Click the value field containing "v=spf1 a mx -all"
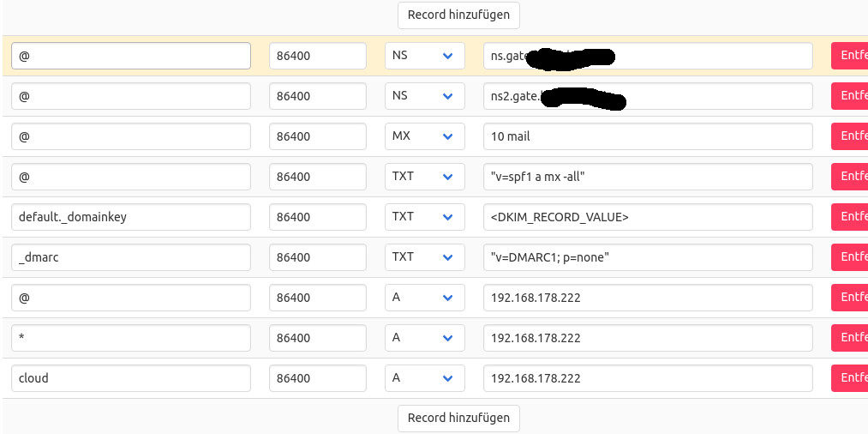Viewport: 868px width, 434px height. (x=647, y=177)
